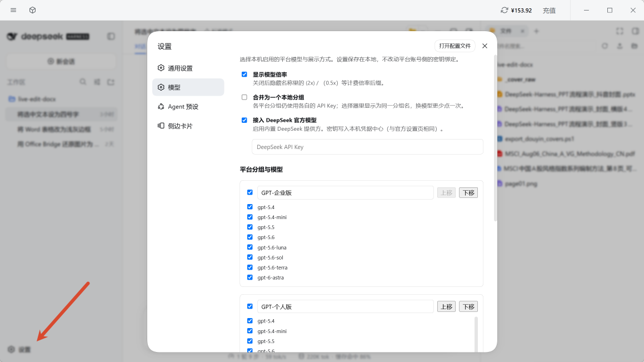Screen dimensions: 644x362
Task: Move GPT-企业版 group down with 下移
Action: [468, 193]
